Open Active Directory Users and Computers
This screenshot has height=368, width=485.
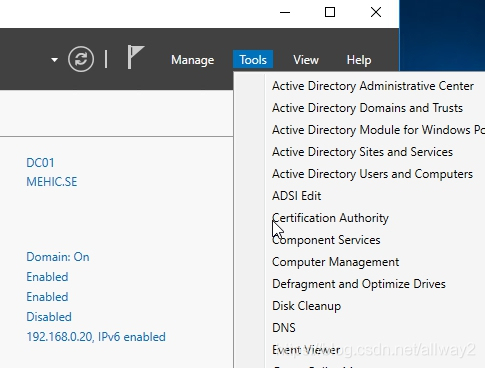tap(372, 174)
